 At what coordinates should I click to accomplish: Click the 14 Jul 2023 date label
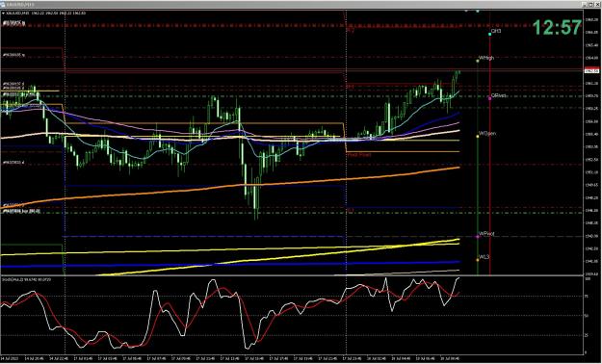tap(10, 358)
